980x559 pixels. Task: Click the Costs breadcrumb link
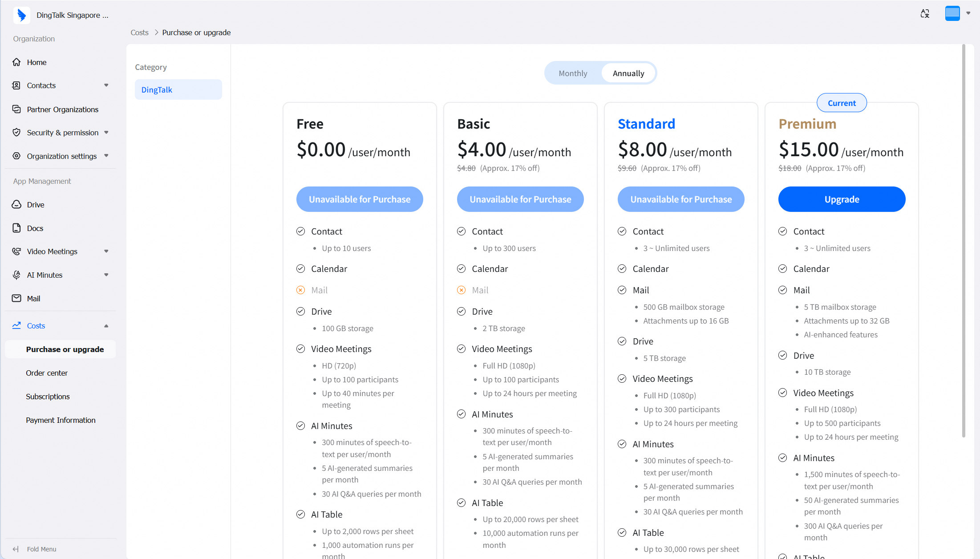[x=139, y=32]
